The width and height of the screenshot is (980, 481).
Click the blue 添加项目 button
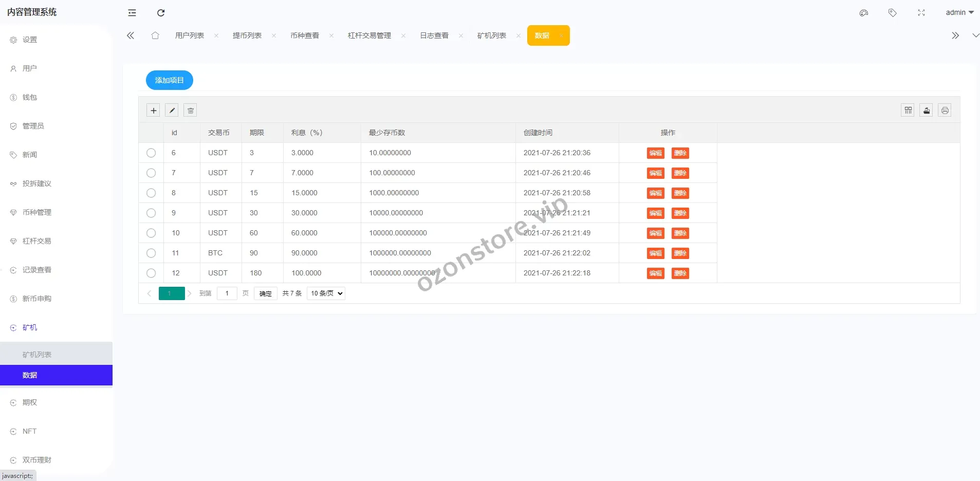tap(169, 80)
